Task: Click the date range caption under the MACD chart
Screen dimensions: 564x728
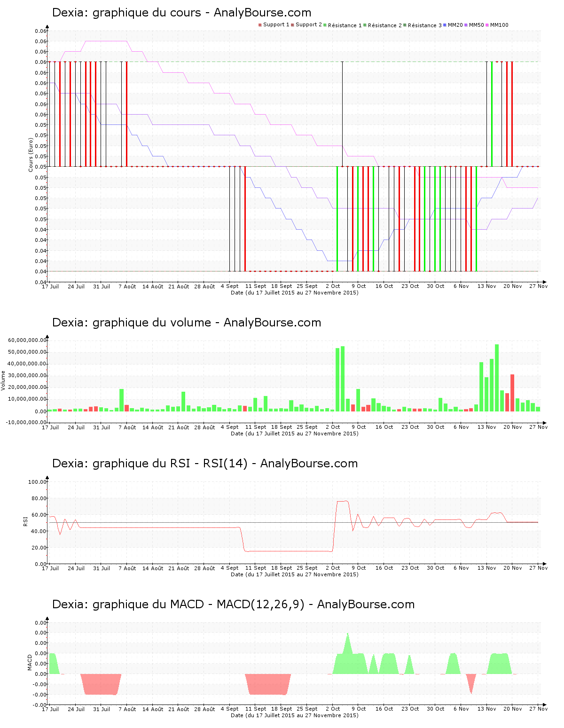Action: click(x=294, y=715)
